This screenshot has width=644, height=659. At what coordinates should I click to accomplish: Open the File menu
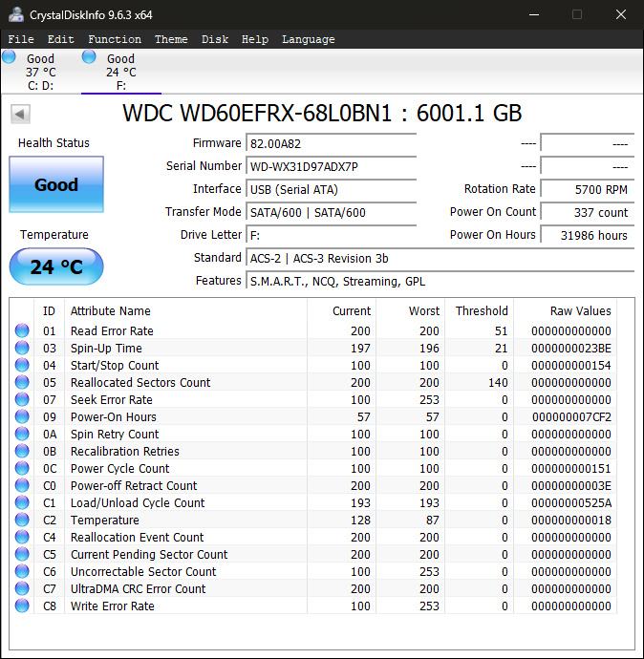tap(21, 39)
